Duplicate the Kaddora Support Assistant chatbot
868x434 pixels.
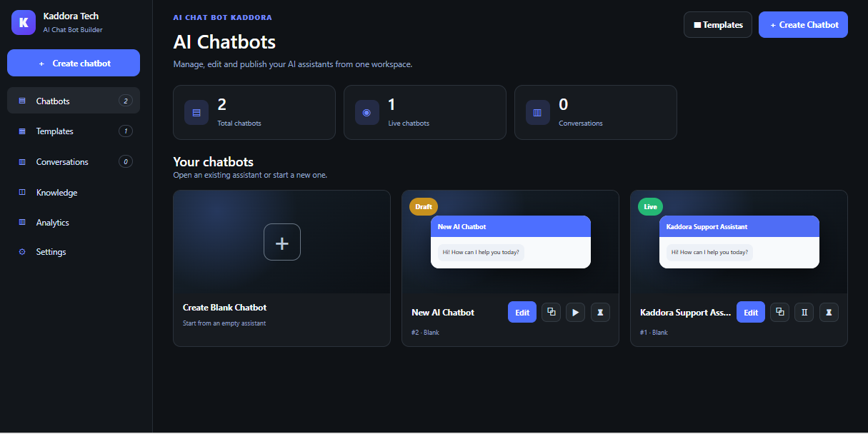pos(779,312)
